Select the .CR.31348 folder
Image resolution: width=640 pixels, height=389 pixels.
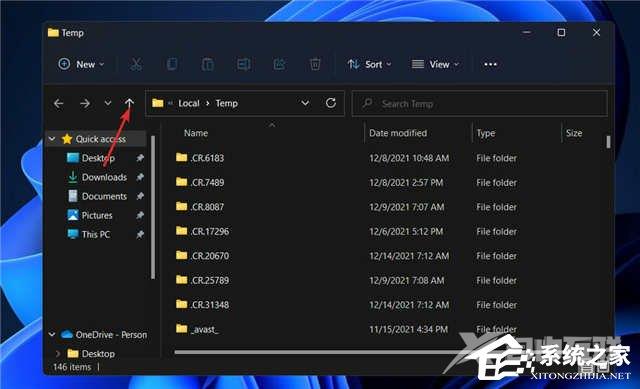tap(209, 305)
